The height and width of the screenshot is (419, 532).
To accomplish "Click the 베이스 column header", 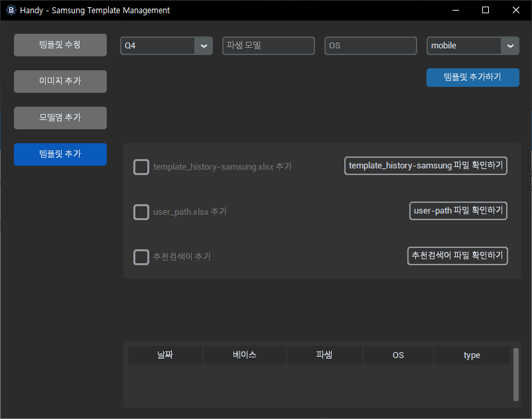I will 244,355.
